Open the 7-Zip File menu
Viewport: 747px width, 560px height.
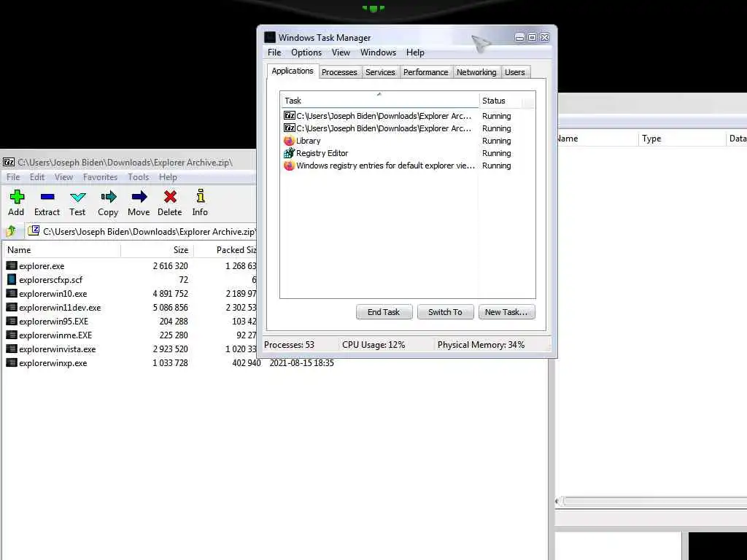pos(13,177)
